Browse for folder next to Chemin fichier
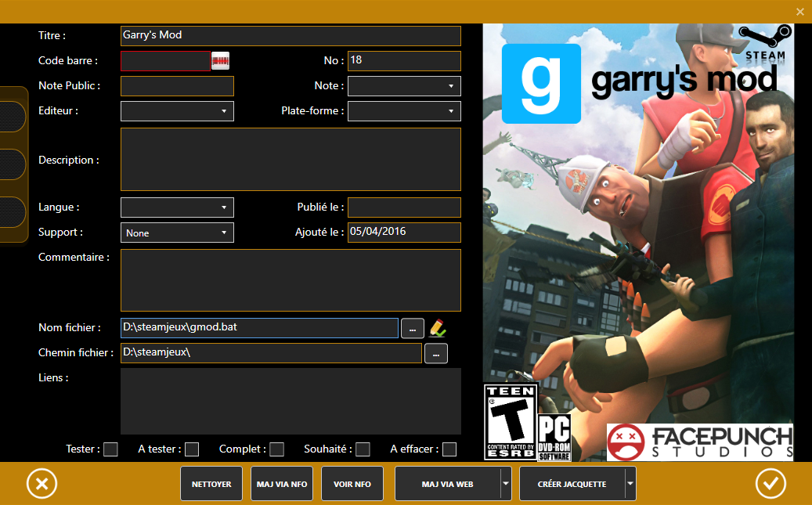The width and height of the screenshot is (812, 505). 436,353
